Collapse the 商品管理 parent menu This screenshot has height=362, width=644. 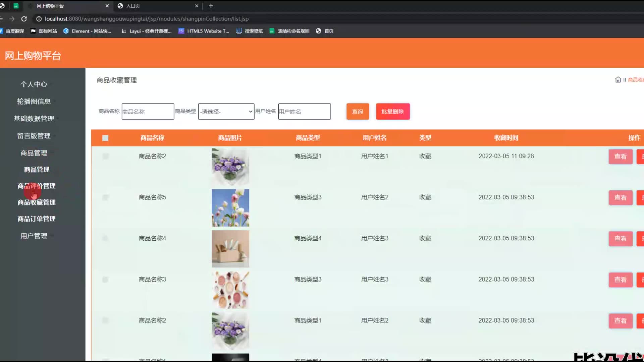pyautogui.click(x=34, y=153)
